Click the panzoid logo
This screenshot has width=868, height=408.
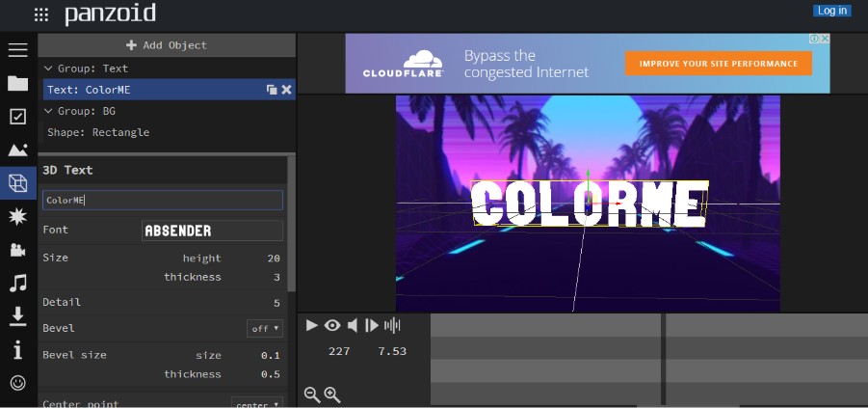(x=110, y=14)
